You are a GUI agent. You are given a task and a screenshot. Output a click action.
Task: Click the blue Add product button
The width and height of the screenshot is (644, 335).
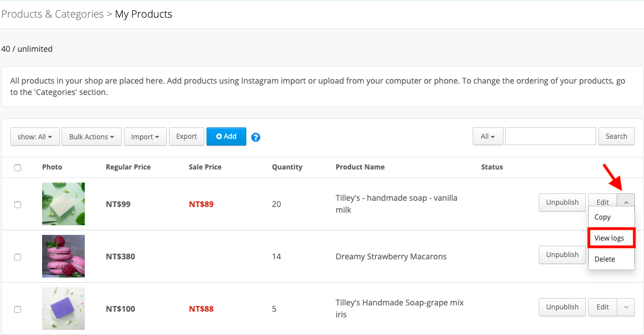[226, 137]
